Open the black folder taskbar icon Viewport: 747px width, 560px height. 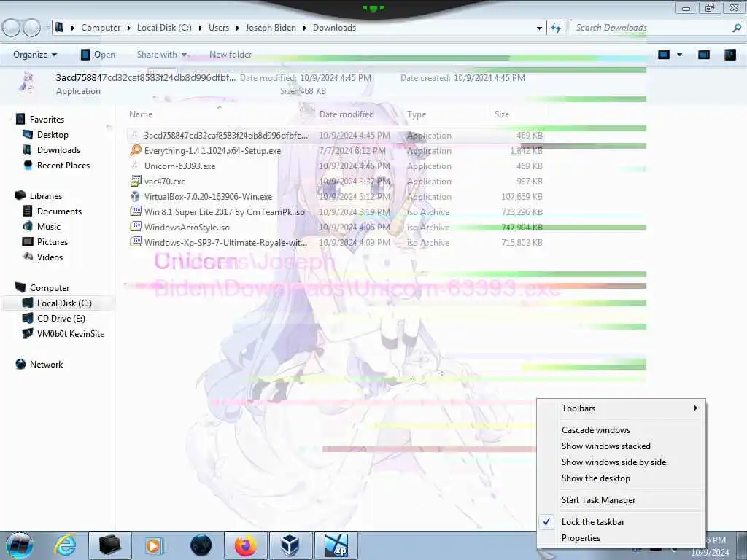110,545
